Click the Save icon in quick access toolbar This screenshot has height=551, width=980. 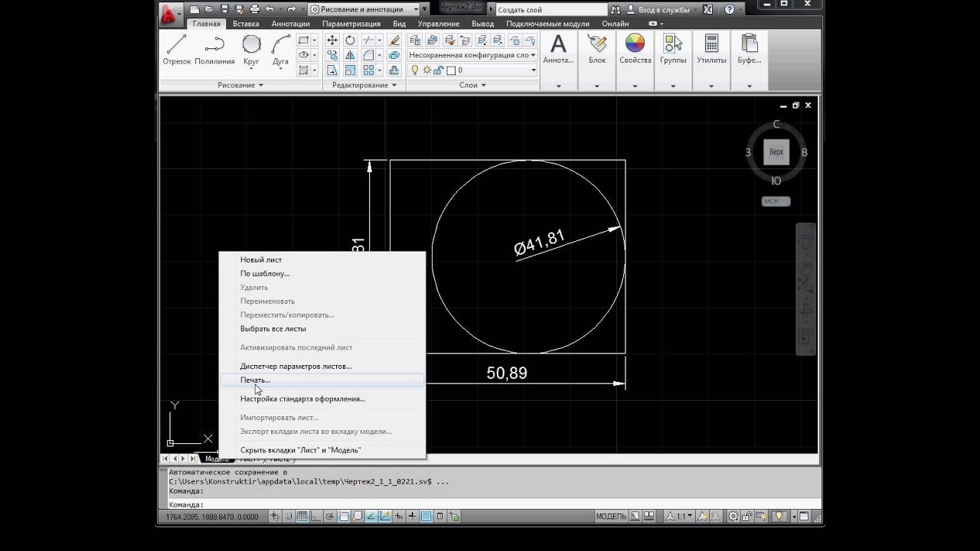(224, 9)
